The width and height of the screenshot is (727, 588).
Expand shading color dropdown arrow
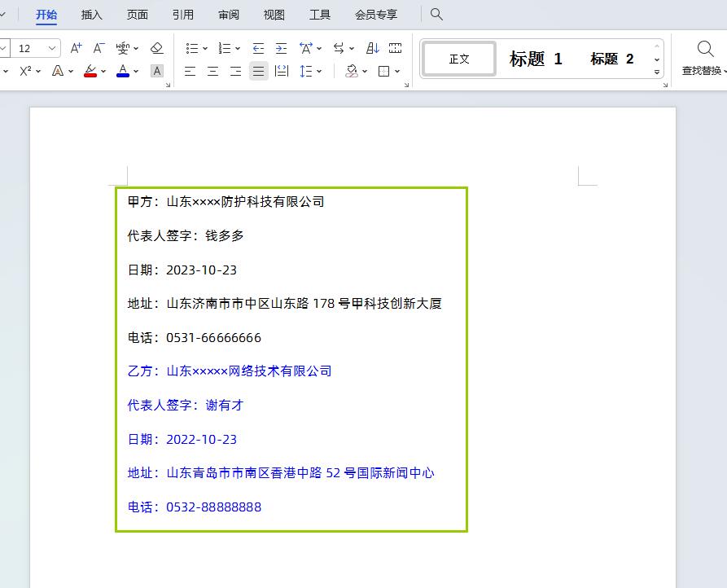[x=365, y=71]
